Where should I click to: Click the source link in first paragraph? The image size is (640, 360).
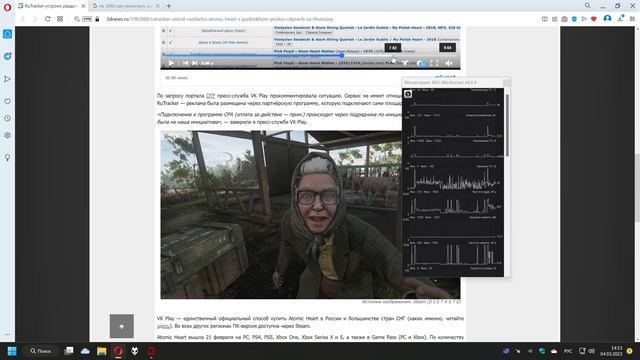click(210, 96)
